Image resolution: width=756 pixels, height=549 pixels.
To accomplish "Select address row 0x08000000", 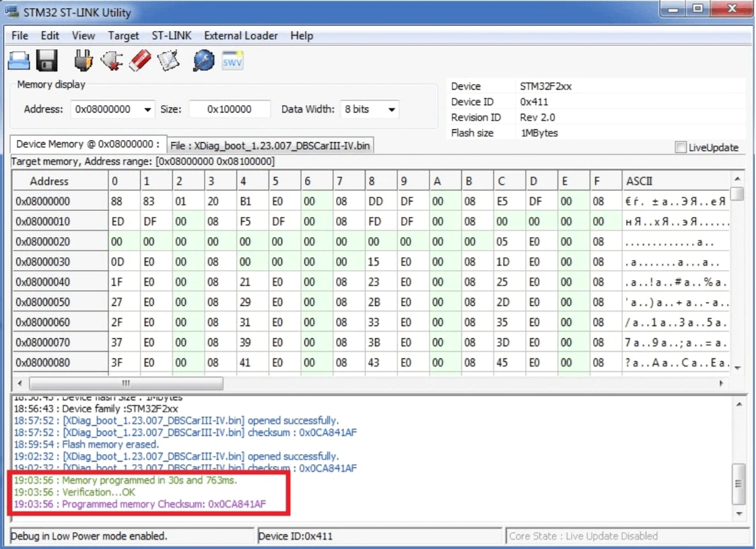I will click(61, 201).
